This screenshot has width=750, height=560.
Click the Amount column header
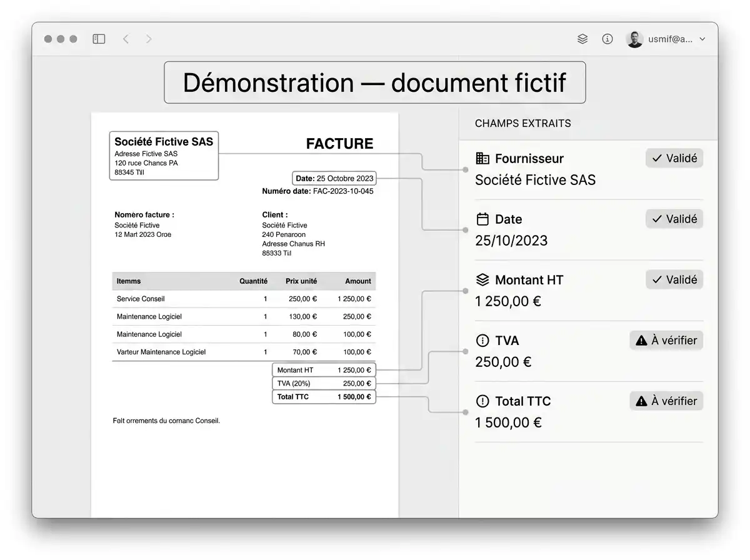click(x=358, y=281)
